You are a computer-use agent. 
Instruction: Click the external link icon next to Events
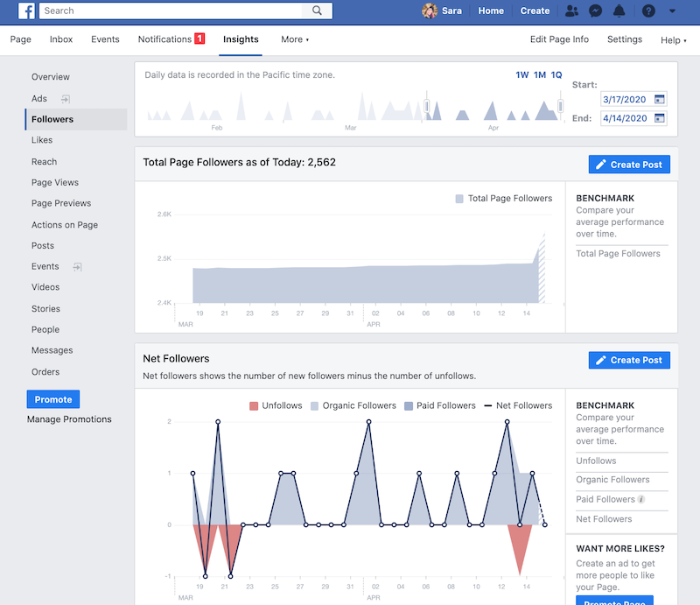[x=77, y=267]
